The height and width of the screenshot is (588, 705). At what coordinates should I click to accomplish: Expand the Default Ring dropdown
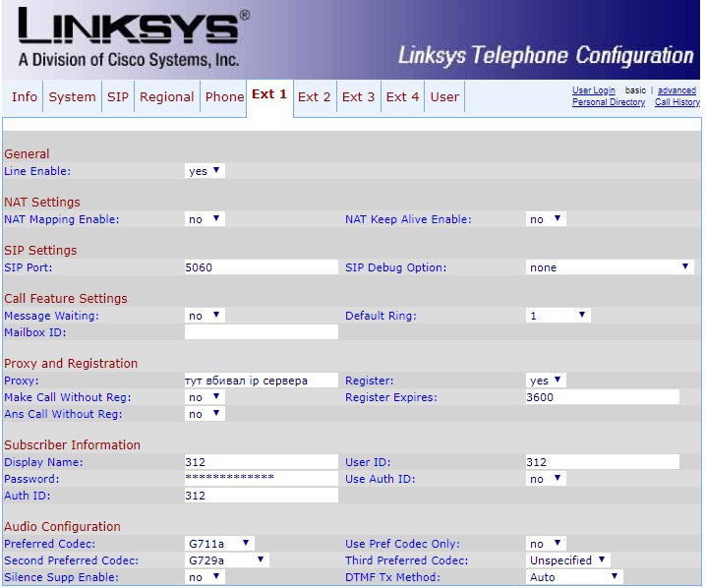click(x=558, y=315)
